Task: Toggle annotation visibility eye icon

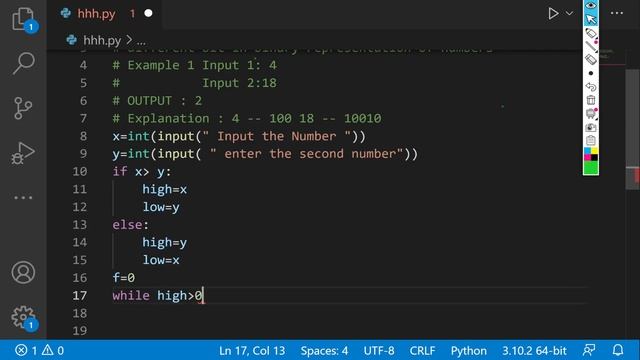Action: 591,5
